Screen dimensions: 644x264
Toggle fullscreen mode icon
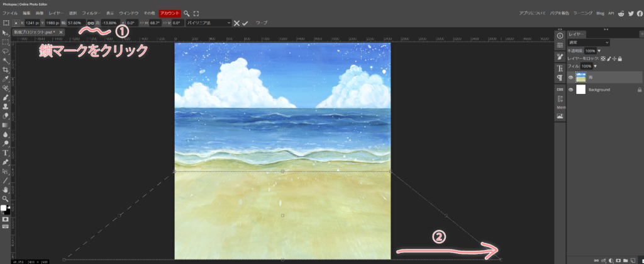pyautogui.click(x=196, y=13)
